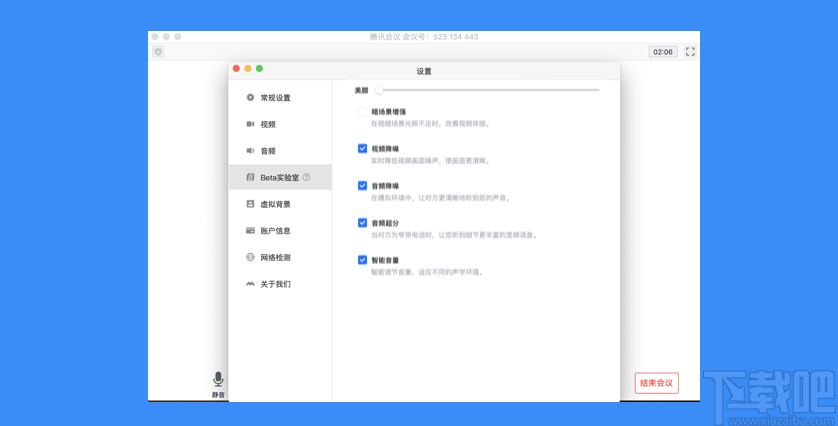This screenshot has width=838, height=426.
Task: Click the 美颜 slider handle
Action: [379, 90]
